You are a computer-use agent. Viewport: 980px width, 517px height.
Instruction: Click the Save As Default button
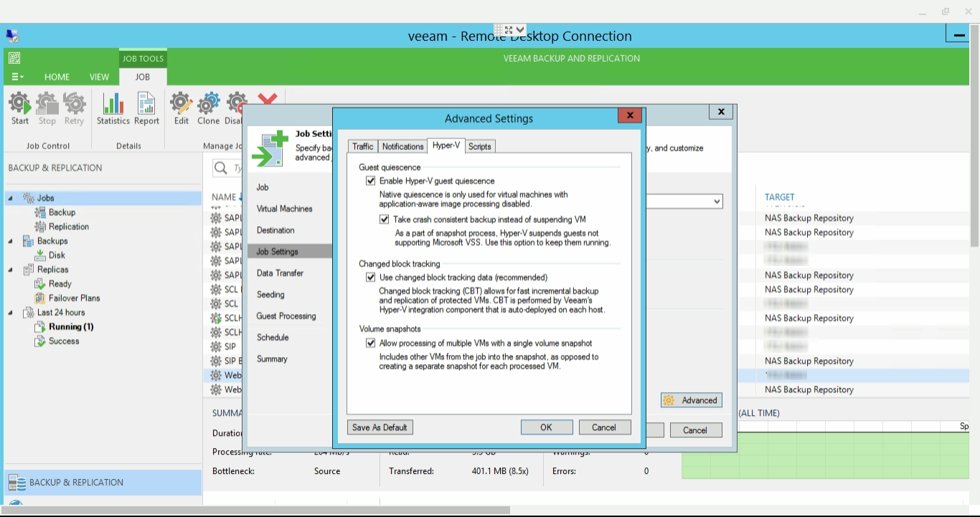click(380, 427)
